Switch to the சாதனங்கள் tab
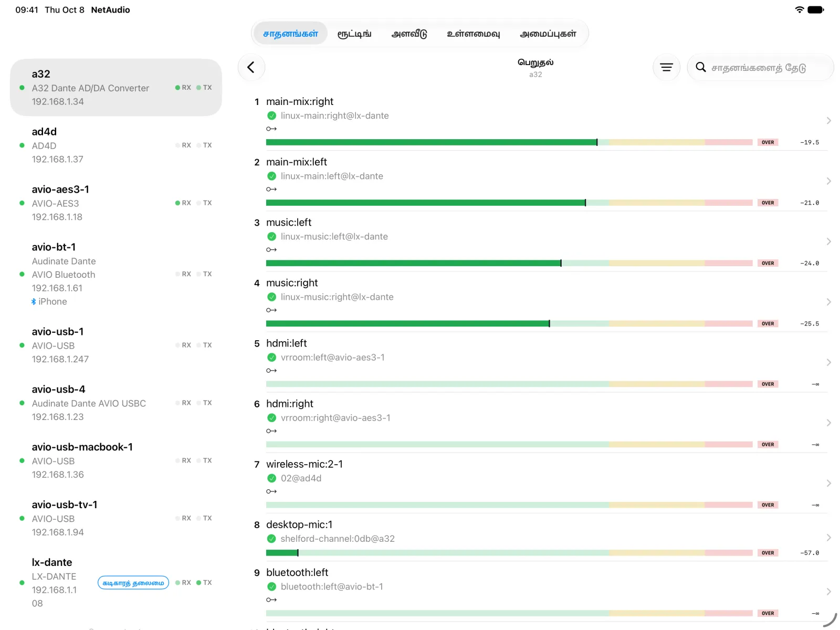Viewport: 840px width, 630px height. [290, 34]
